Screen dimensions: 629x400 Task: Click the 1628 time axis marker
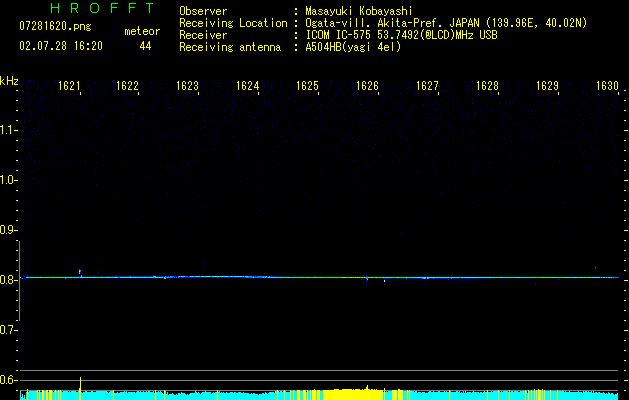point(487,86)
